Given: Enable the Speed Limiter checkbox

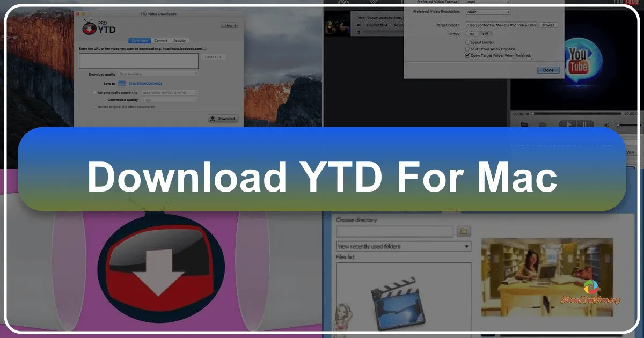Looking at the screenshot, I should coord(467,42).
